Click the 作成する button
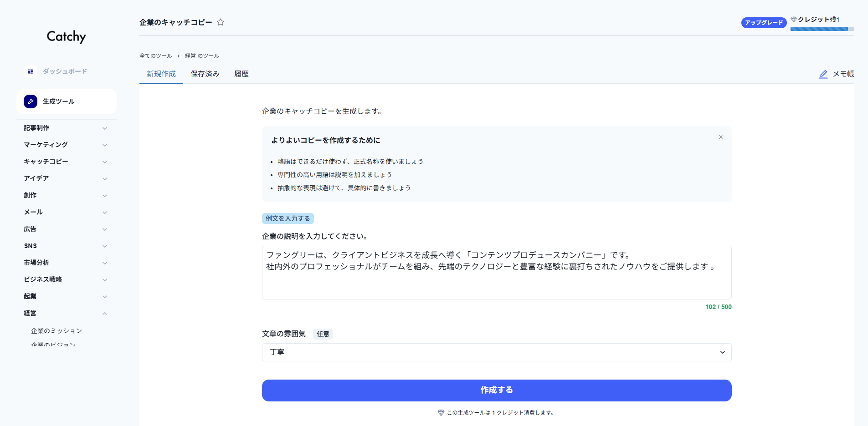This screenshot has height=426, width=868. 497,390
